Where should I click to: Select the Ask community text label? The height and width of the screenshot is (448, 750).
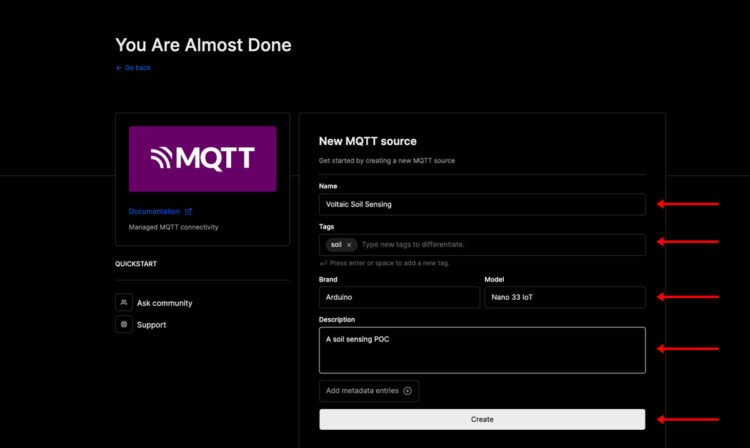click(165, 303)
